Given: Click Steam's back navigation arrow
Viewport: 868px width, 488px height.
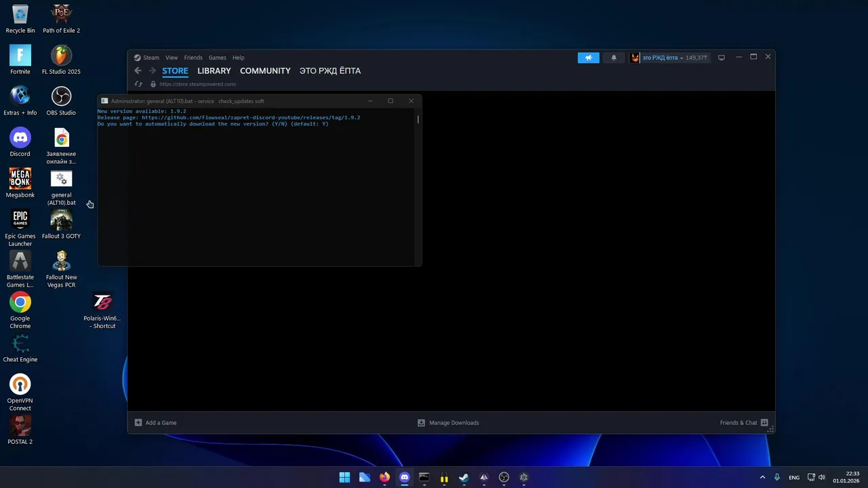Looking at the screenshot, I should (138, 70).
